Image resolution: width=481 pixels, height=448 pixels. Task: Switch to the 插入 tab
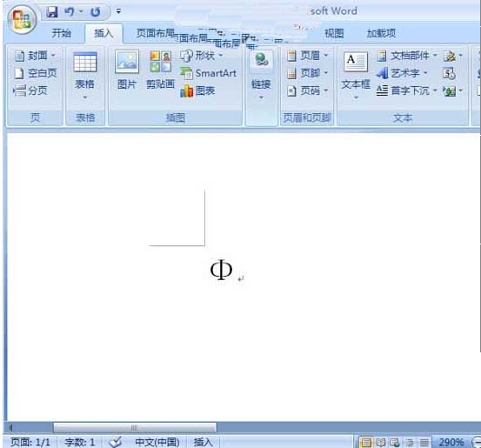tap(104, 33)
